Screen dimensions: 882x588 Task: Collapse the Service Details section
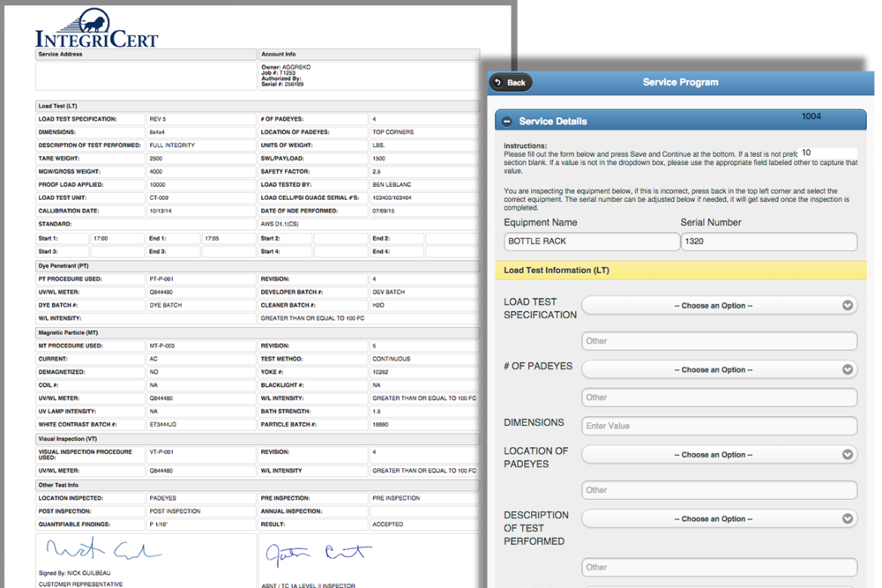pos(507,122)
